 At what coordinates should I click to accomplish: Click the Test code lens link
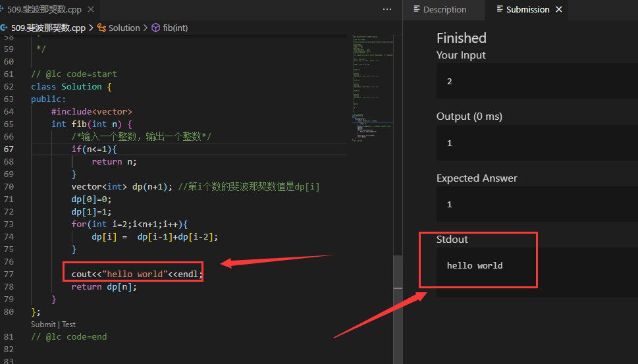pos(68,325)
